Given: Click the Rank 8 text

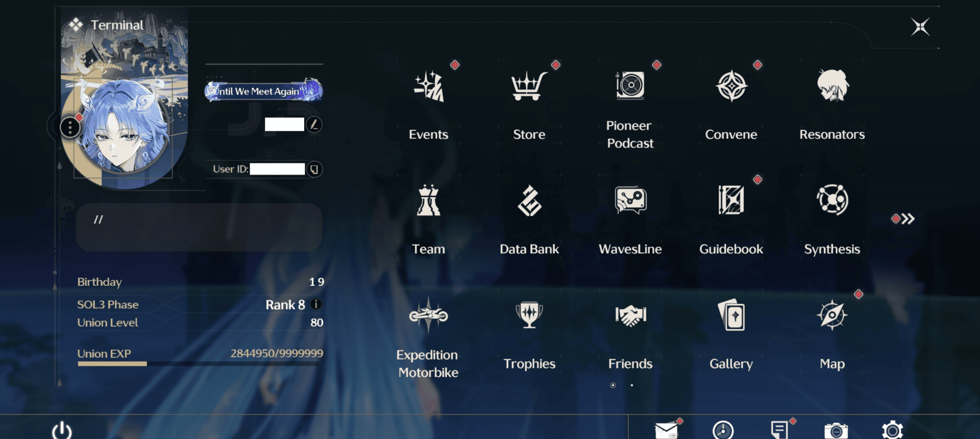Looking at the screenshot, I should pos(285,305).
